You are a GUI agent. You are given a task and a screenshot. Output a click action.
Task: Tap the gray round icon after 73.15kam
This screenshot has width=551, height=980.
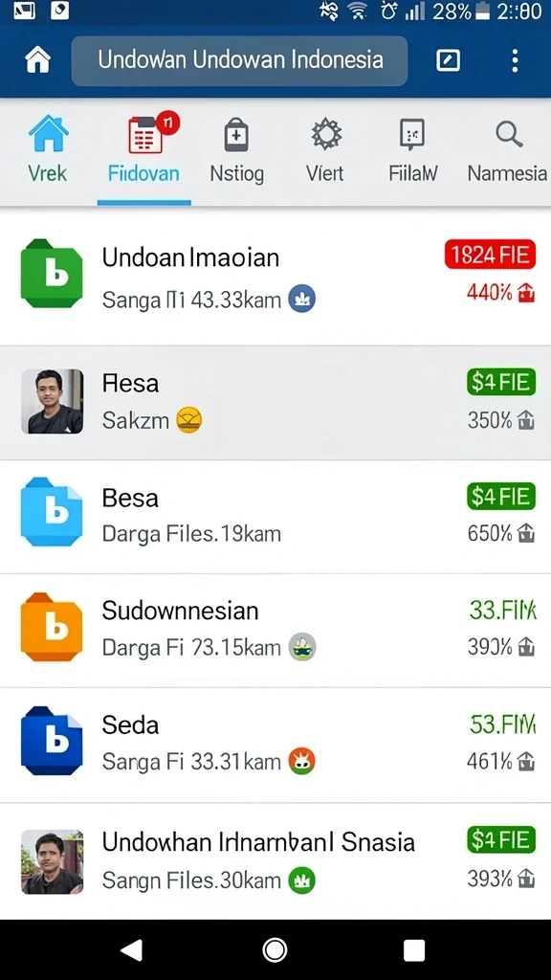click(302, 647)
